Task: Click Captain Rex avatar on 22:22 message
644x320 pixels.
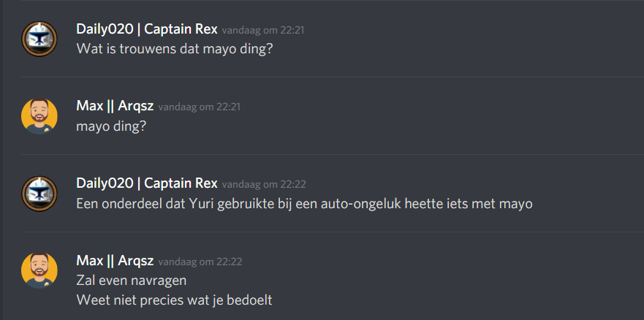Action: point(39,194)
